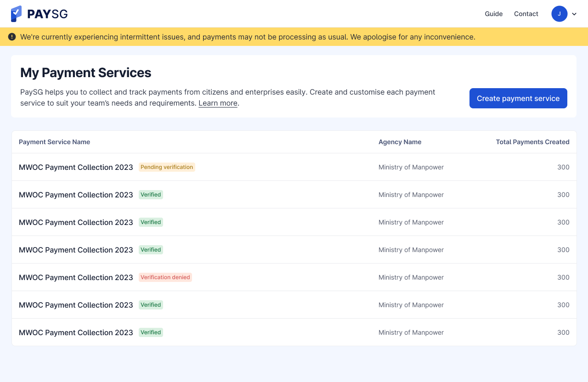This screenshot has height=382, width=588.
Task: Go to Contact in the top navigation
Action: pos(526,14)
